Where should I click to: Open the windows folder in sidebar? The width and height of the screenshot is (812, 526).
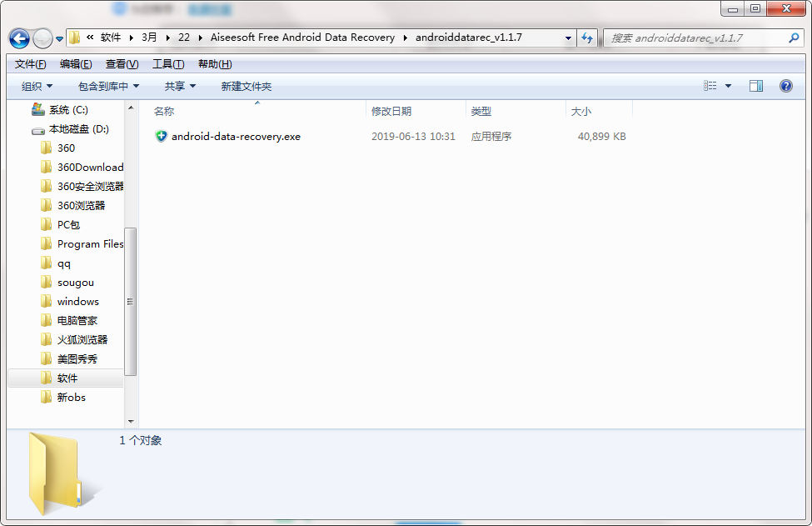point(78,302)
